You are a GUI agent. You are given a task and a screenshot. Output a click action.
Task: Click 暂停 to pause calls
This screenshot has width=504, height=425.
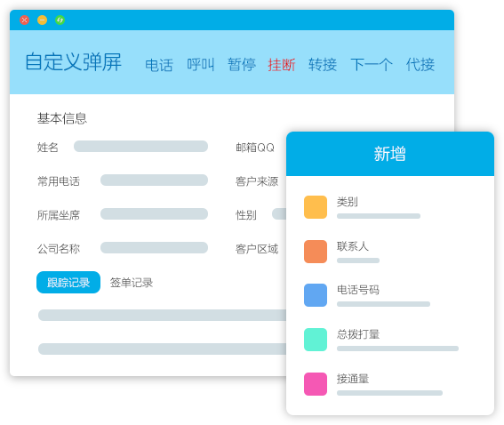(x=242, y=65)
